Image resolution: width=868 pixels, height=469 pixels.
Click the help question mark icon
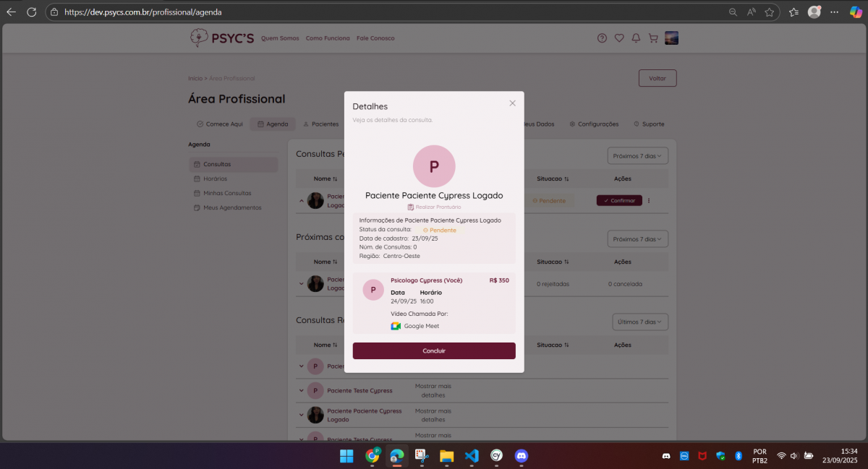pos(602,38)
